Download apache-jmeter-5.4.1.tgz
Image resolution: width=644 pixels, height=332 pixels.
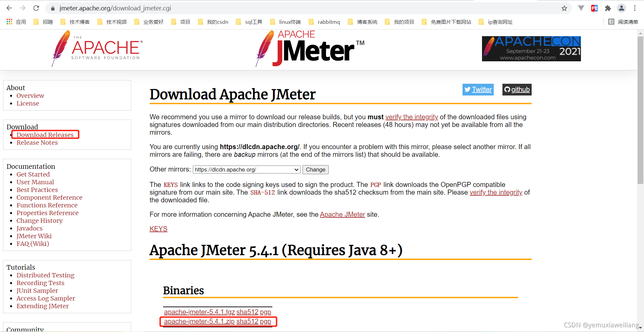click(199, 312)
